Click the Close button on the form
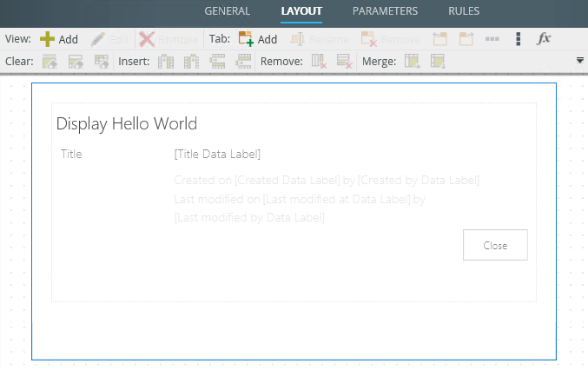This screenshot has width=588, height=370. [x=495, y=245]
